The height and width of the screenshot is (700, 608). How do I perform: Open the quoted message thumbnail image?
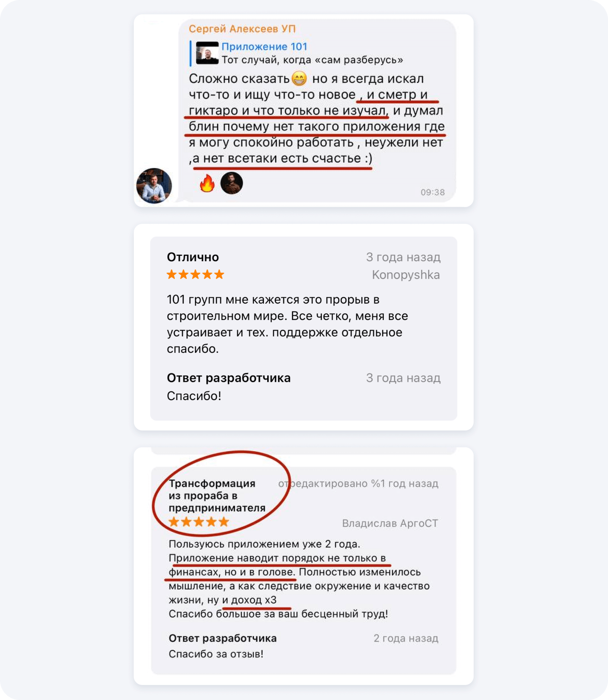(x=207, y=53)
